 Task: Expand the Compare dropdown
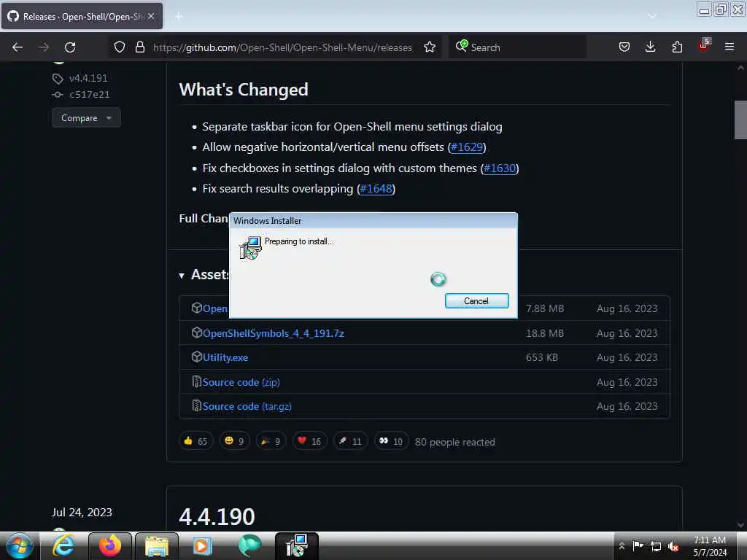tap(86, 117)
